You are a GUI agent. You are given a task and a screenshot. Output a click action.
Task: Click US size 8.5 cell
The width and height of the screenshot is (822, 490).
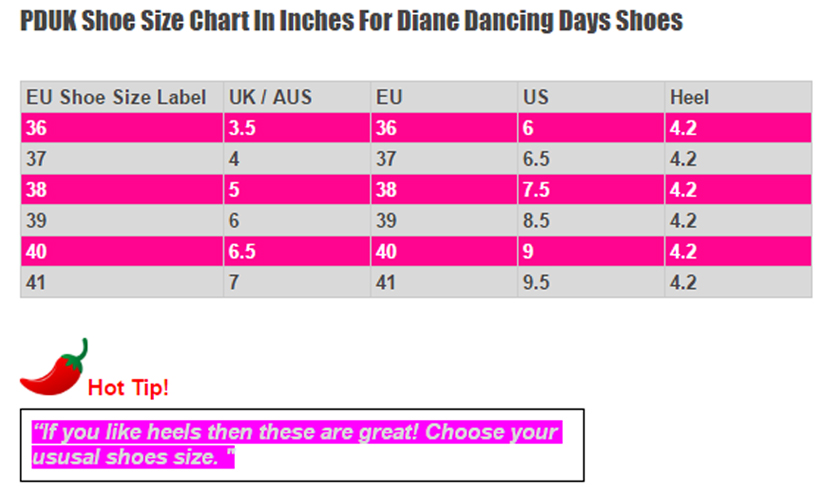tap(591, 221)
